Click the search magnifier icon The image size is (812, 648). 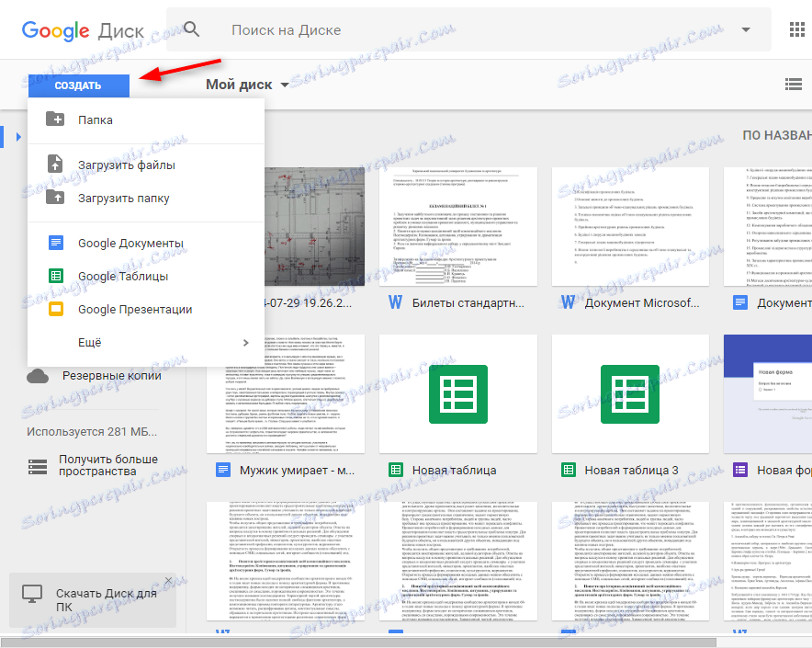tap(192, 29)
